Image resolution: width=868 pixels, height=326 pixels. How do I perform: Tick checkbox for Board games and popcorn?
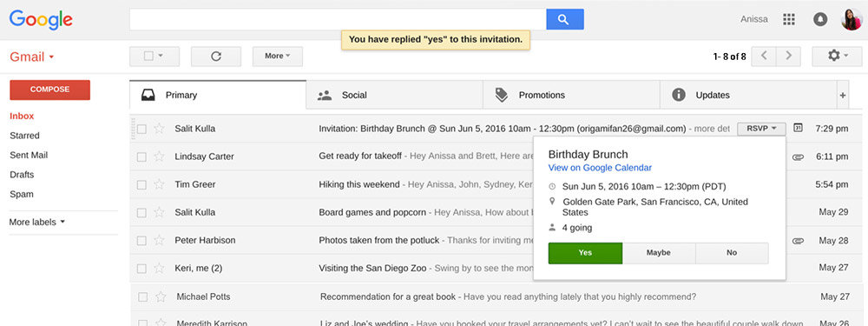141,213
